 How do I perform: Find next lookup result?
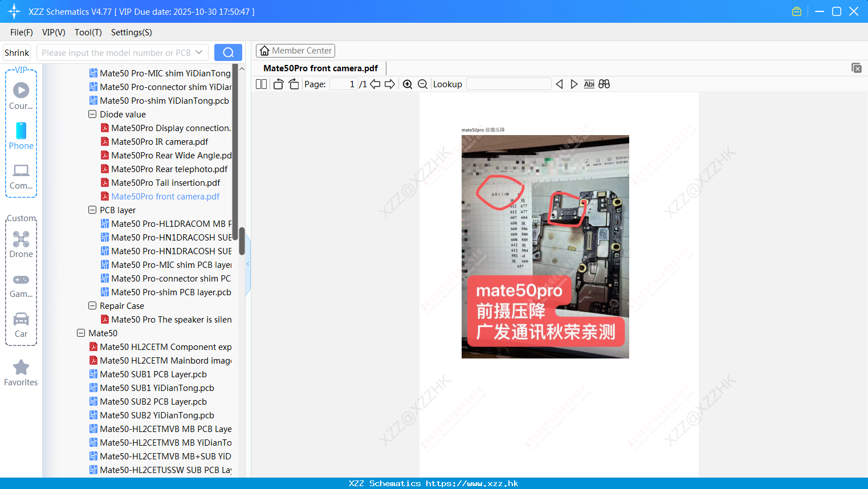pyautogui.click(x=574, y=84)
